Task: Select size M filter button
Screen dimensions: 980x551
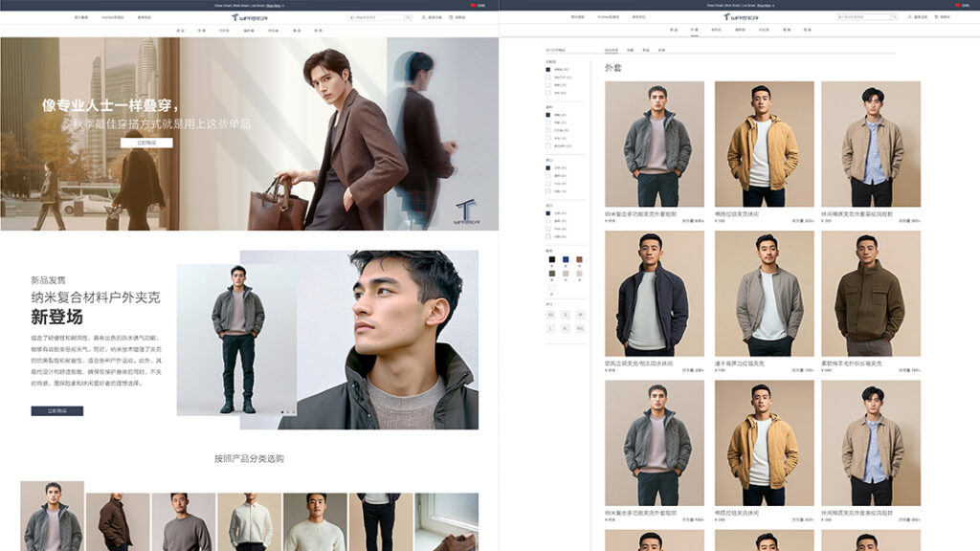Action: (x=580, y=315)
